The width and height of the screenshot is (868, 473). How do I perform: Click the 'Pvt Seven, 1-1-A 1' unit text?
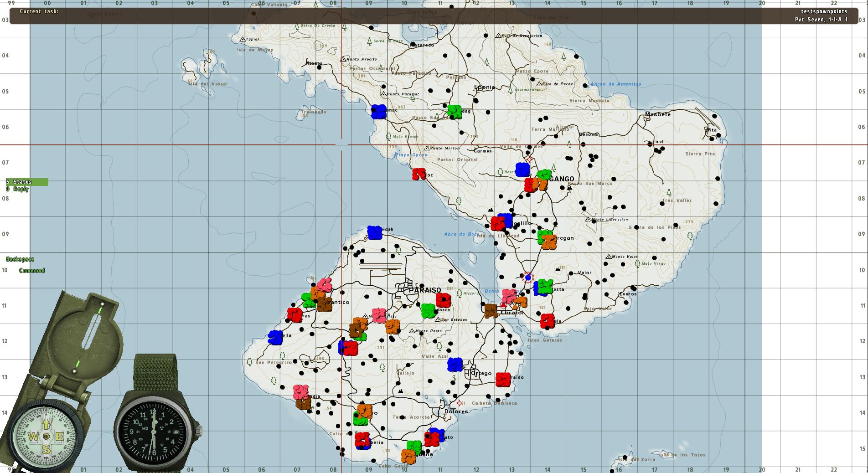pyautogui.click(x=821, y=20)
